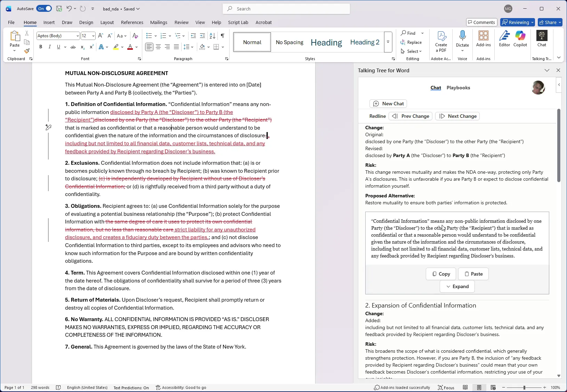
Task: Click the Cut scissors icon
Action: (x=27, y=34)
